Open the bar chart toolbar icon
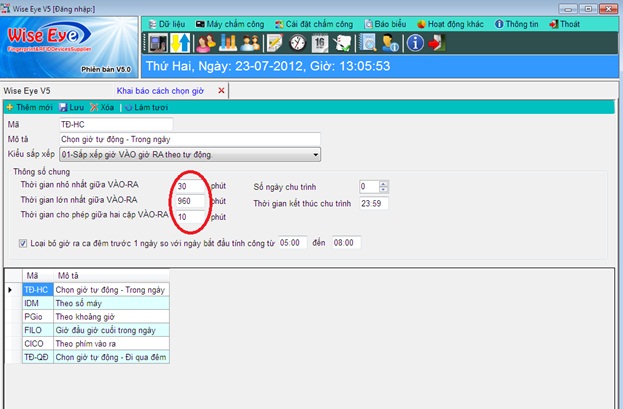This screenshot has width=623, height=409. pos(228,43)
